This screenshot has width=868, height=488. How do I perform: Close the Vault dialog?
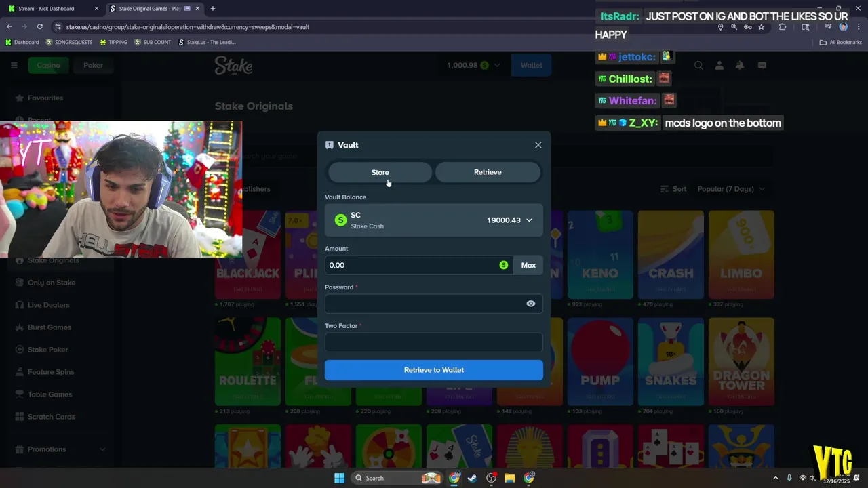point(538,145)
